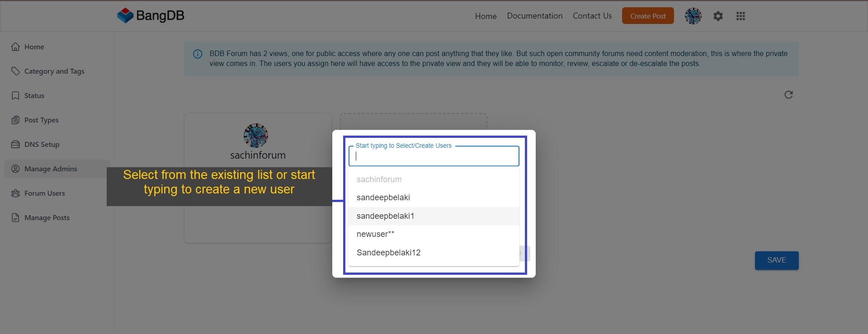The width and height of the screenshot is (868, 334).
Task: Select Manage Admins in sidebar
Action: click(x=57, y=169)
